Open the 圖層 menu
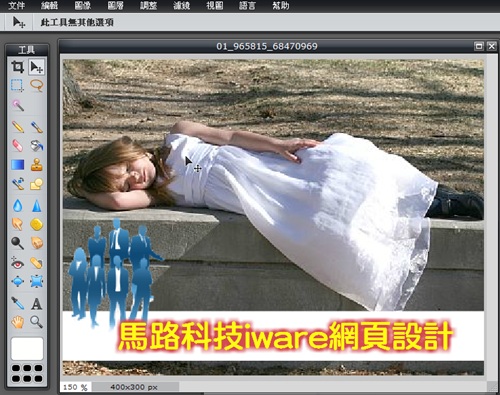 pyautogui.click(x=116, y=6)
